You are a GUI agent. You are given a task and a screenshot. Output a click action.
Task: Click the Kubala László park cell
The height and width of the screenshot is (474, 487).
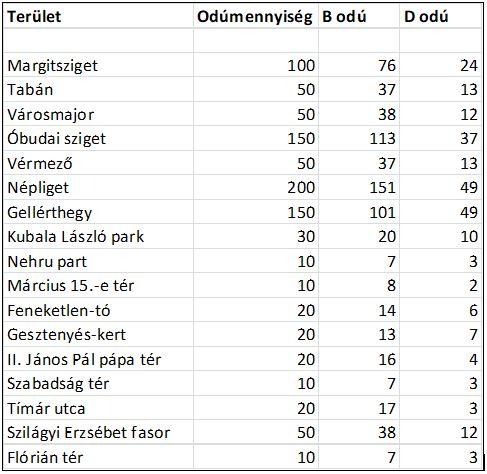tap(99, 237)
